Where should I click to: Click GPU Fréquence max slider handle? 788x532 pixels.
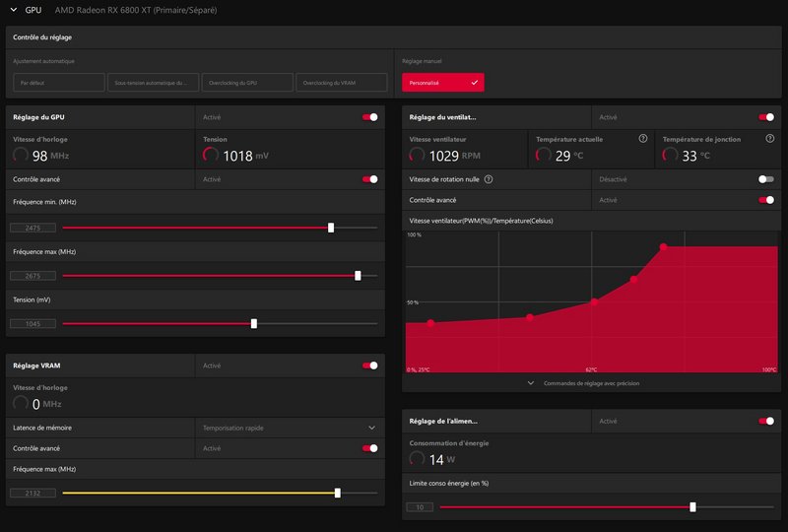358,276
